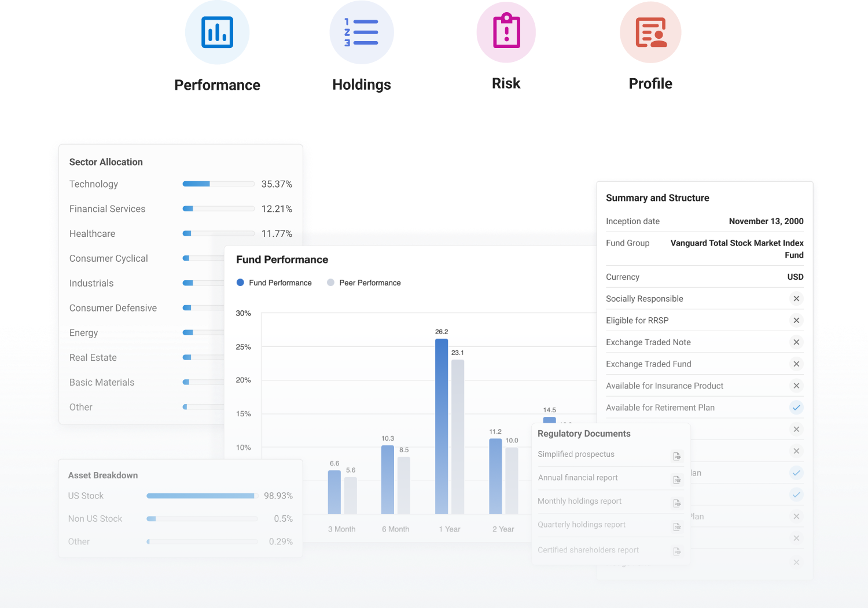Click the orange Profile circle icon
868x608 pixels.
pos(650,32)
